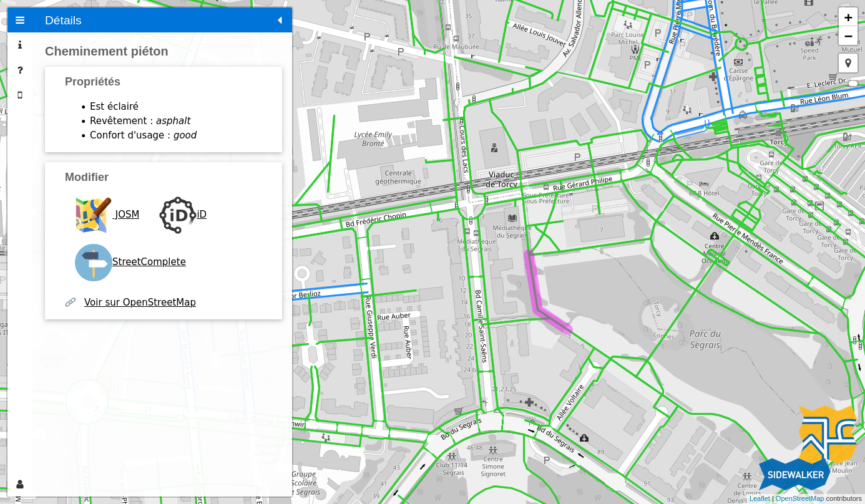
Task: Click the Caisse d'Épargne bank icon
Action: pyautogui.click(x=739, y=62)
